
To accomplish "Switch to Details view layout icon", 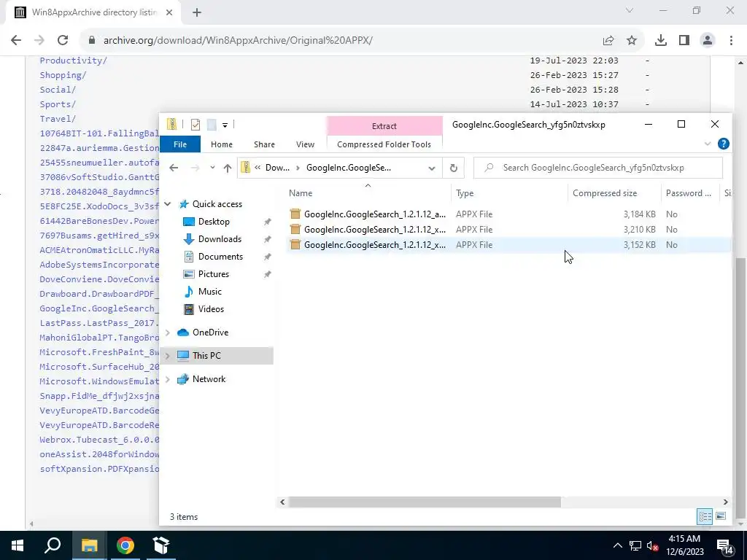I will click(x=705, y=516).
